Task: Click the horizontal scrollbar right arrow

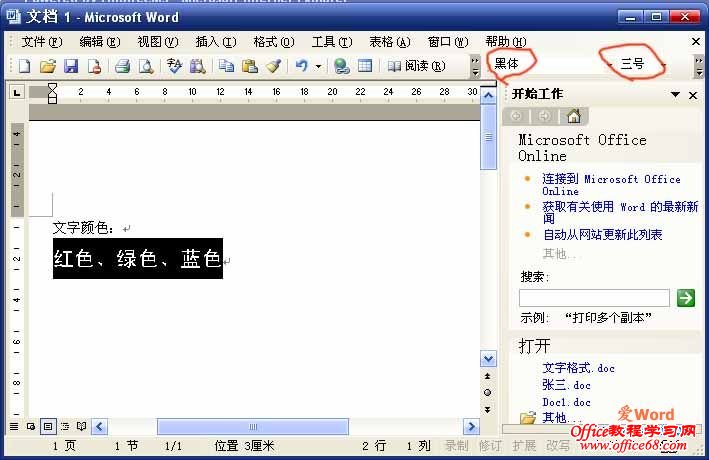Action: pyautogui.click(x=471, y=427)
